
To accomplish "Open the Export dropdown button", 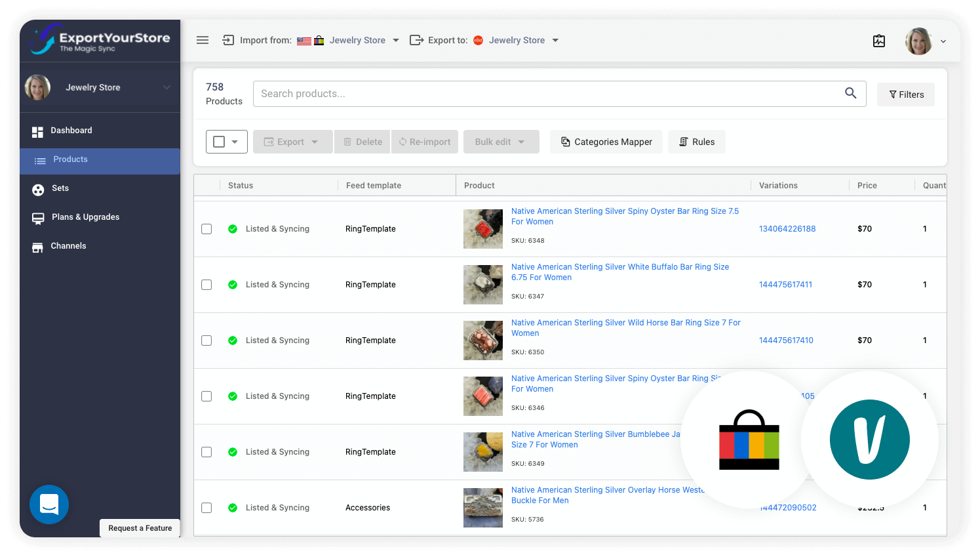I will pyautogui.click(x=292, y=142).
